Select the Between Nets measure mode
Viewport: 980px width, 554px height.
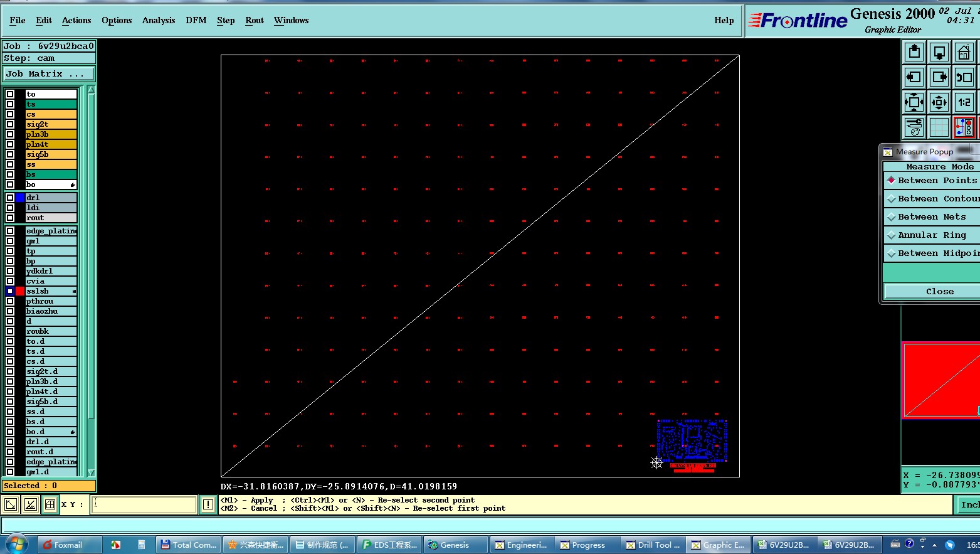point(931,216)
